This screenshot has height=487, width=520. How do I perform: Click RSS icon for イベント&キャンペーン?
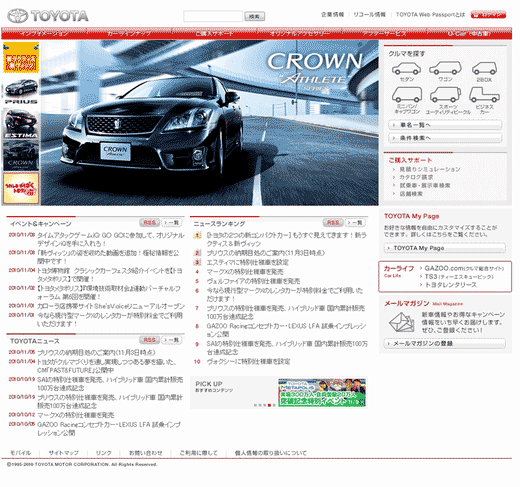tap(150, 222)
